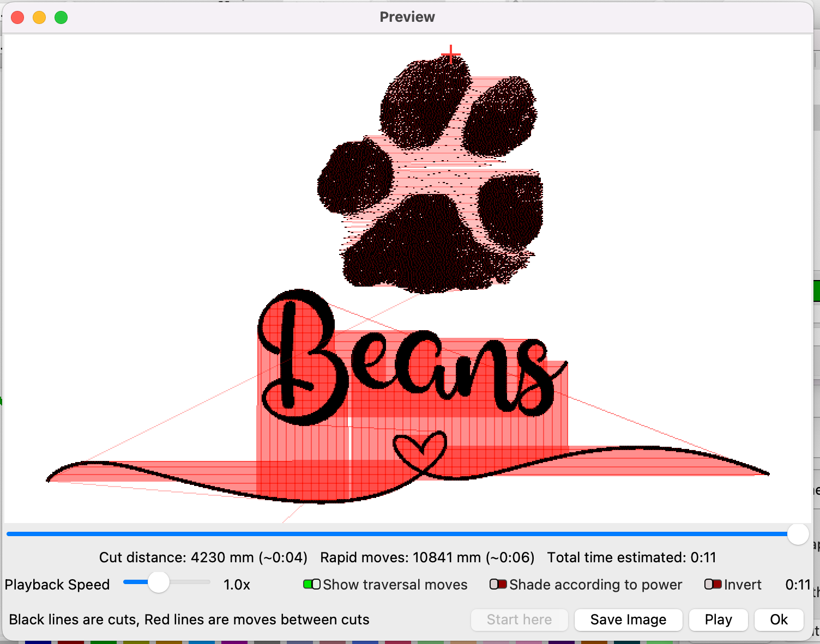The height and width of the screenshot is (644, 820).
Task: Click the paw print engraving in preview
Action: [431, 180]
